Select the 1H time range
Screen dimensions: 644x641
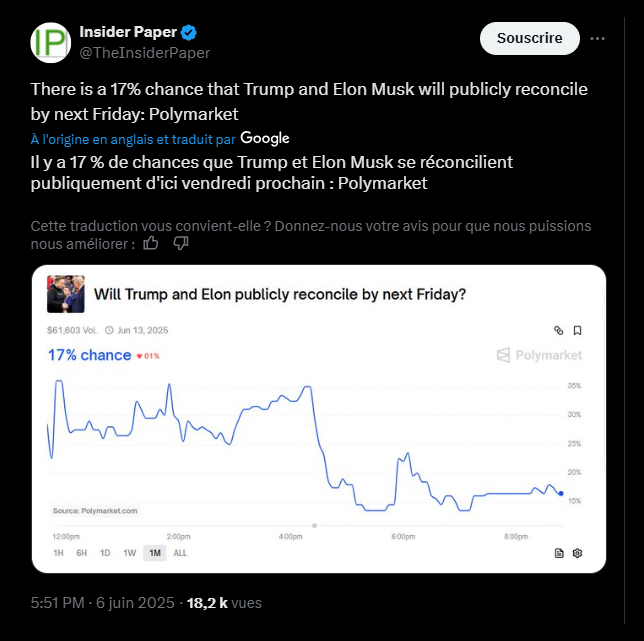pos(58,553)
